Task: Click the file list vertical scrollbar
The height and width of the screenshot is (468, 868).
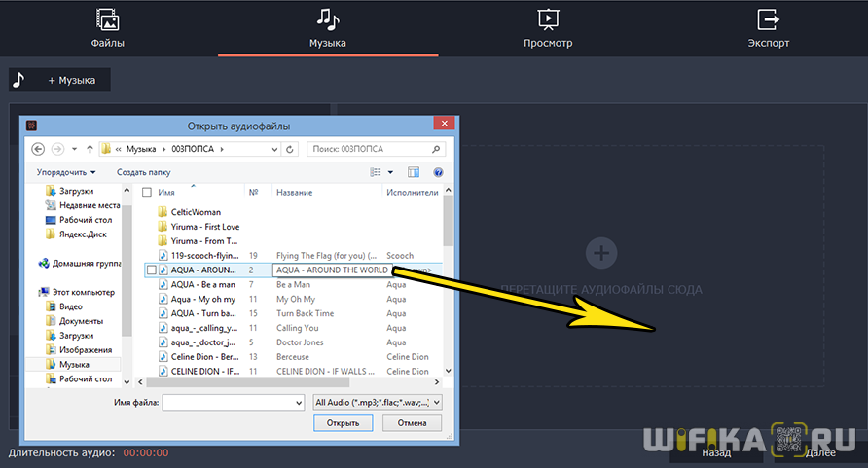Action: 448,292
